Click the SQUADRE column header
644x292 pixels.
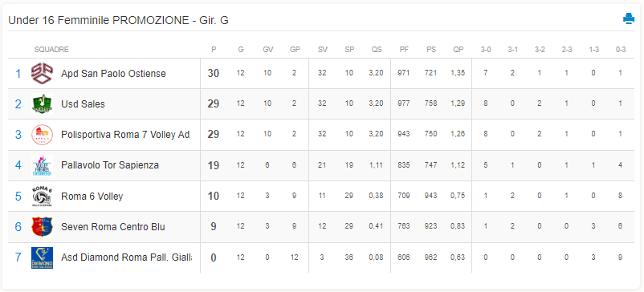(51, 50)
